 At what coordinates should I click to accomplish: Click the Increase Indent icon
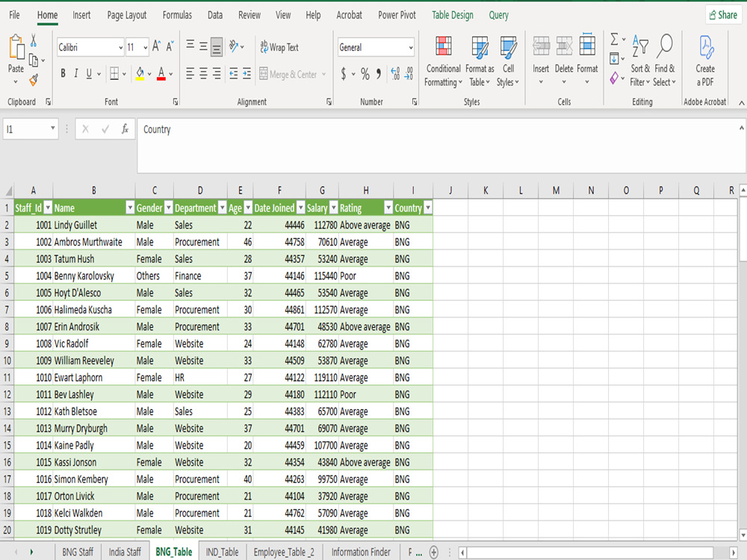point(247,73)
